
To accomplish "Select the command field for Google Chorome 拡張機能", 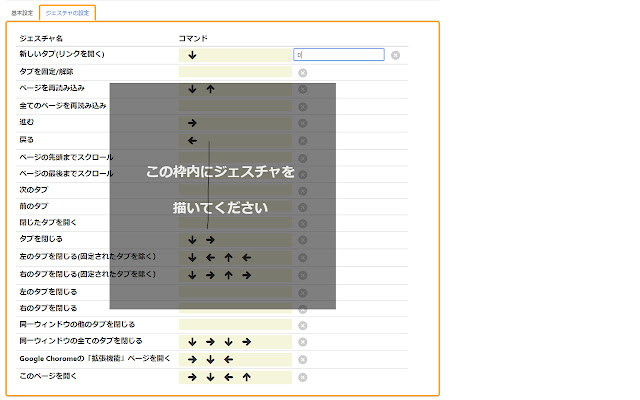I will click(235, 359).
